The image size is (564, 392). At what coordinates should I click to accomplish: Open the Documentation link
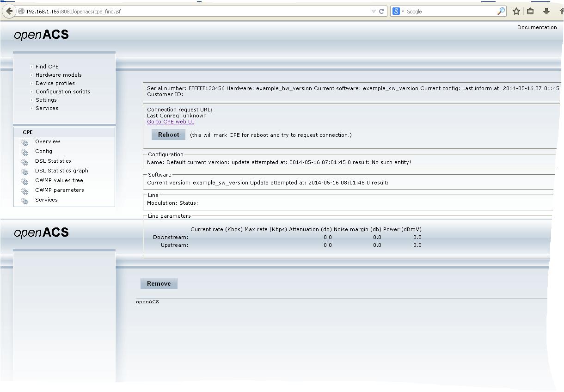pos(537,27)
